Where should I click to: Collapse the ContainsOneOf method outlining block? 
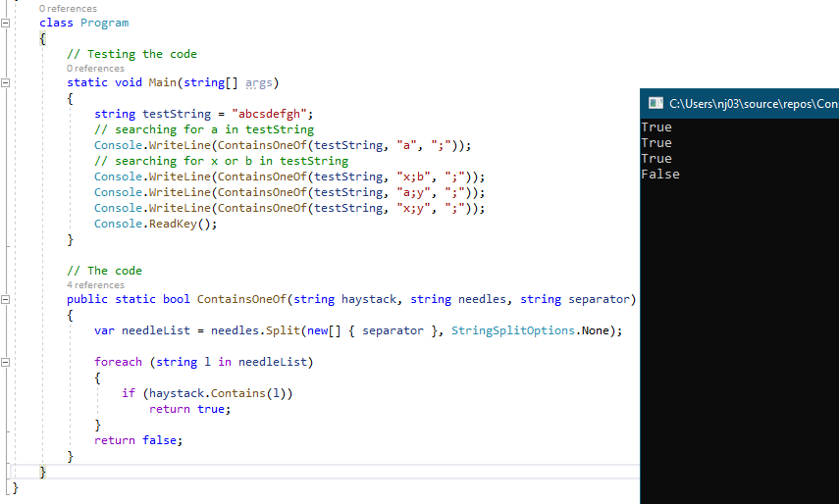[7, 299]
